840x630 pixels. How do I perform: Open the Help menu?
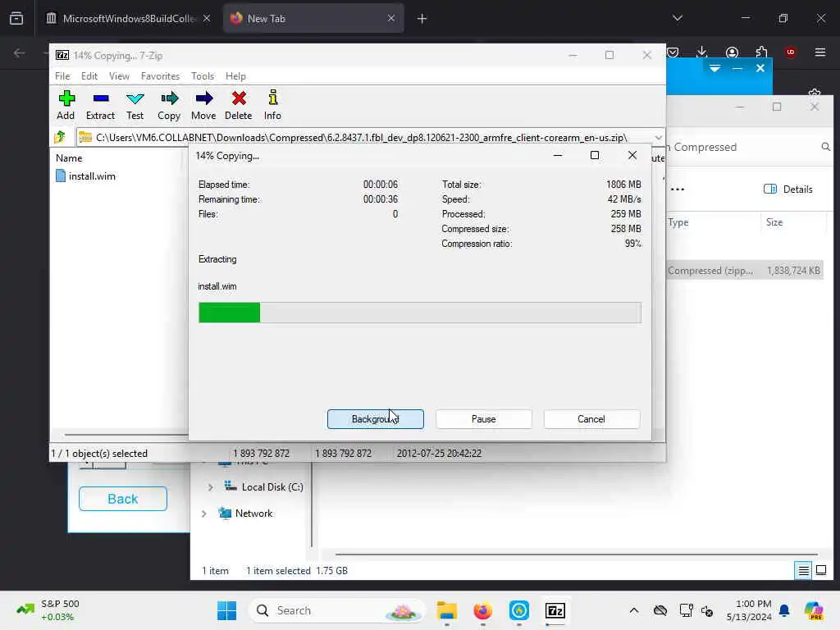point(235,76)
